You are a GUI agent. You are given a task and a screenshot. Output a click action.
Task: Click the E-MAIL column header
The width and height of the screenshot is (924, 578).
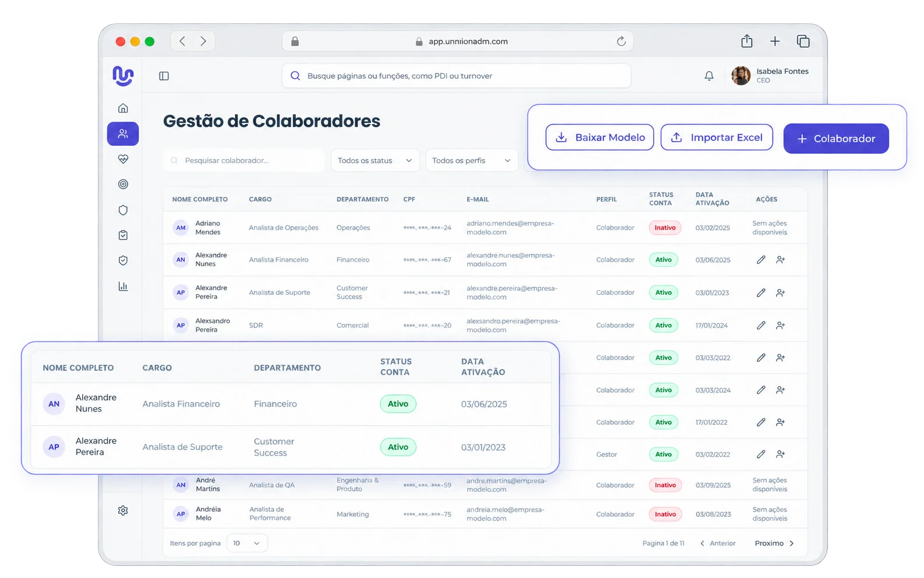tap(478, 199)
